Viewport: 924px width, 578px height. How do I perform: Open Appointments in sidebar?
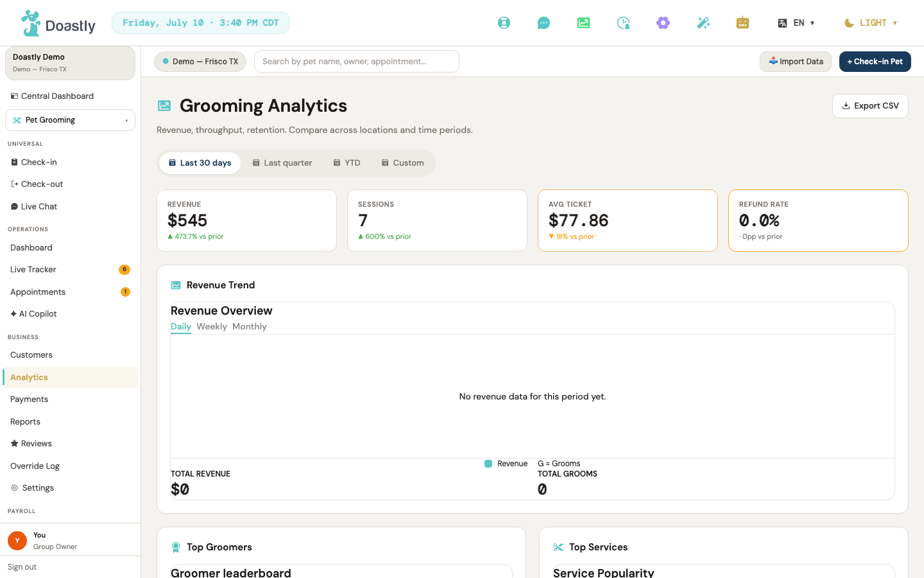pyautogui.click(x=70, y=292)
